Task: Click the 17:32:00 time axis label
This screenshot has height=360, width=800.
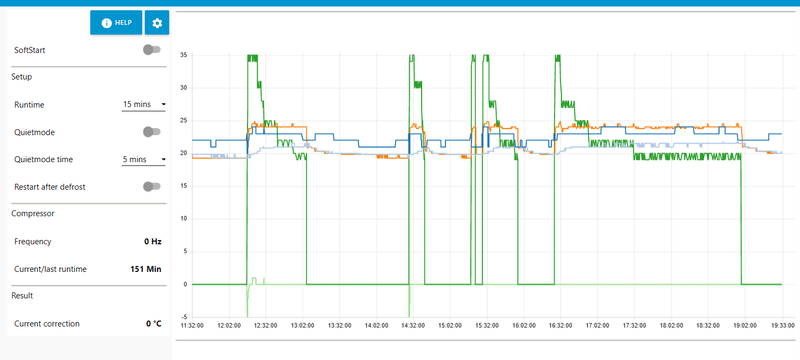Action: (x=633, y=324)
